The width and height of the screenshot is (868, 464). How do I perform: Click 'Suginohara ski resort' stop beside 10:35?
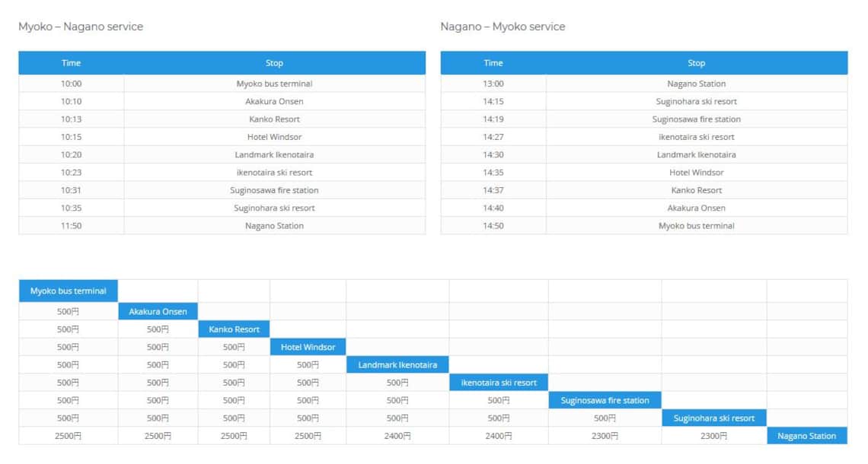(x=275, y=208)
